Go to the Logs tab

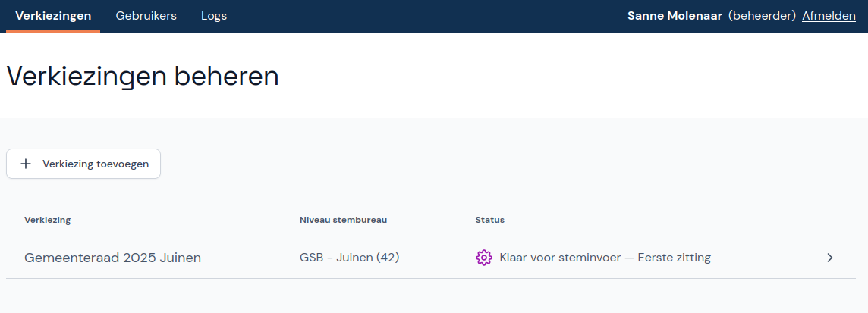pyautogui.click(x=214, y=16)
